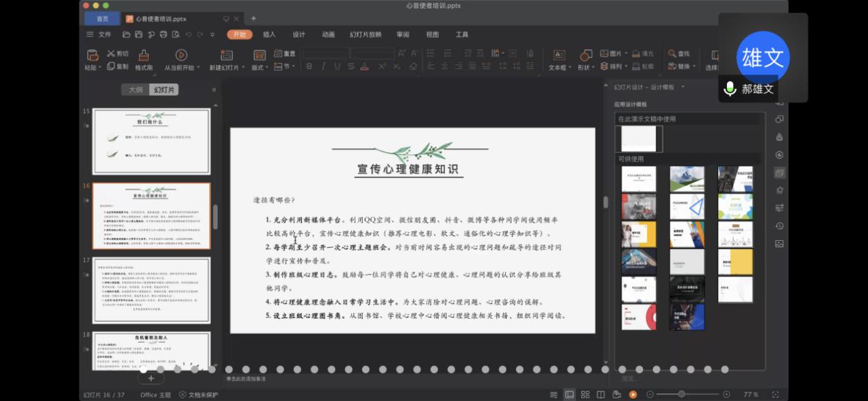
Task: Click the Format Painter (格式刷) icon
Action: (144, 55)
